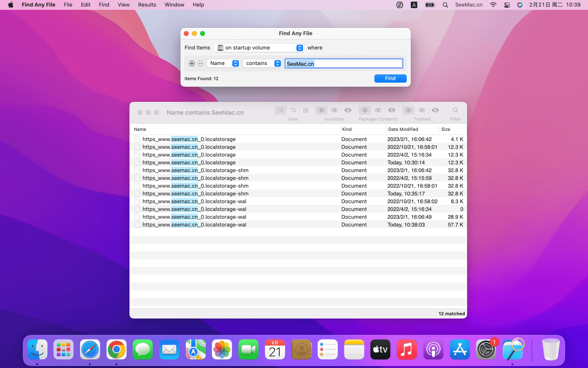Open Photos from the Dock
588x368 pixels.
click(x=222, y=350)
